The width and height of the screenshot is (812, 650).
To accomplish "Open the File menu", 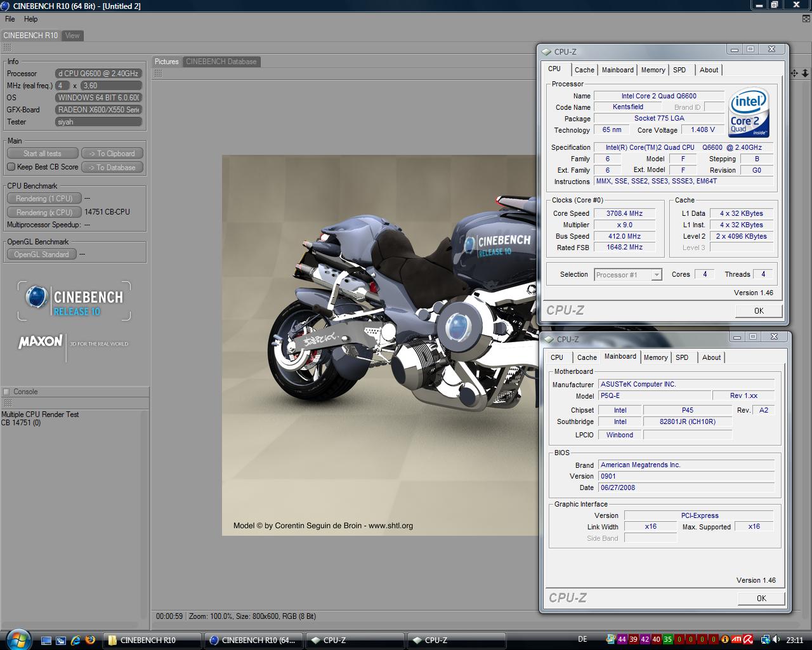I will pos(10,19).
